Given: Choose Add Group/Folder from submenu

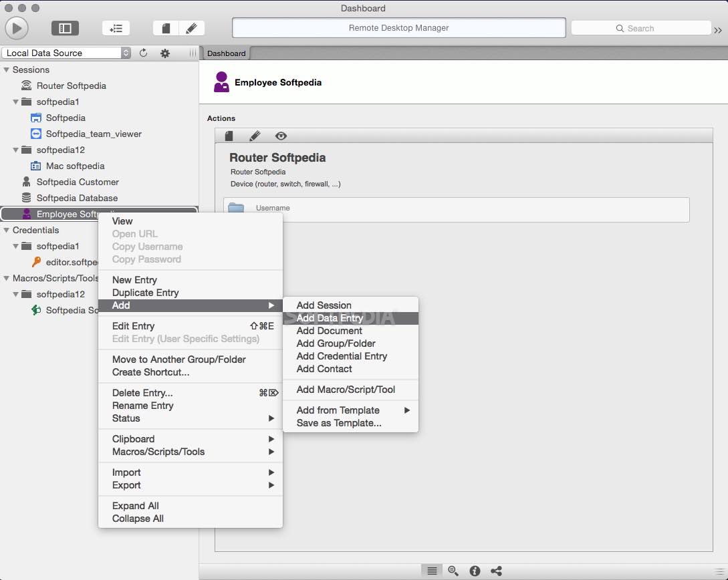Looking at the screenshot, I should pos(350,343).
